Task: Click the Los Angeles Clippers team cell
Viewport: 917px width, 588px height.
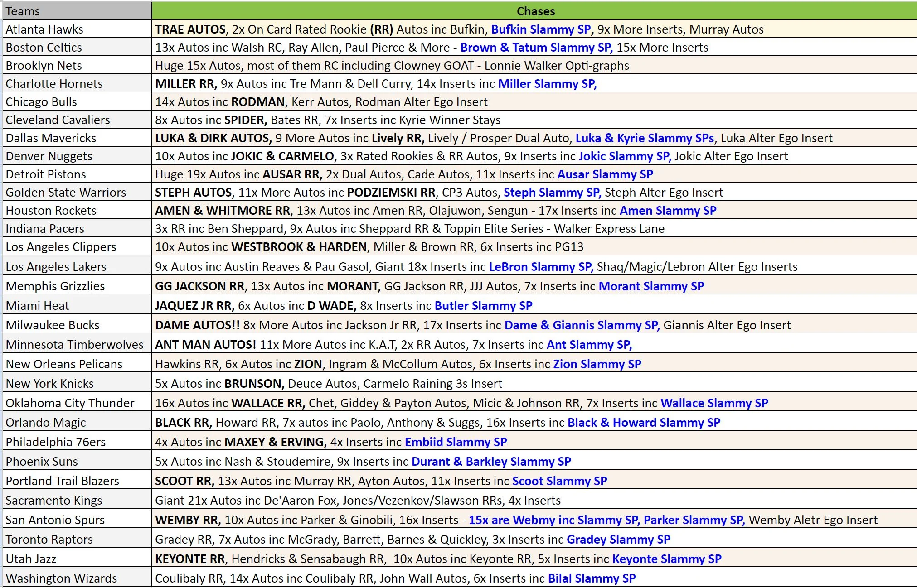Action: click(77, 246)
